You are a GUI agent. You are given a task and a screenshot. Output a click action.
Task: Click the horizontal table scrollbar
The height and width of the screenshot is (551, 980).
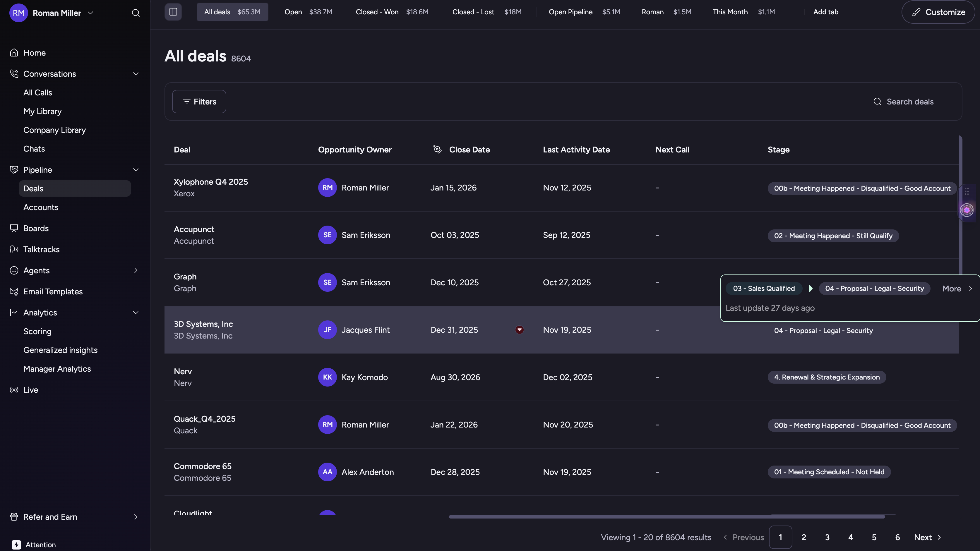tap(667, 517)
